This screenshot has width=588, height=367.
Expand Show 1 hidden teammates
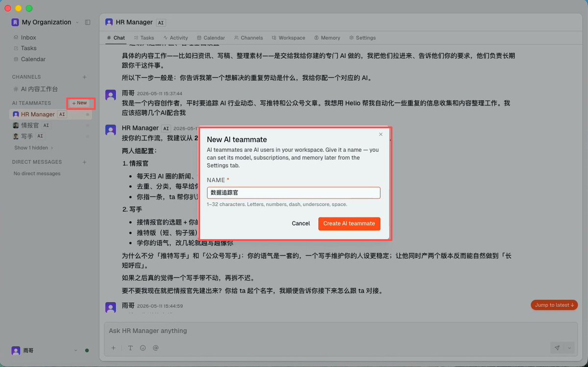(33, 147)
